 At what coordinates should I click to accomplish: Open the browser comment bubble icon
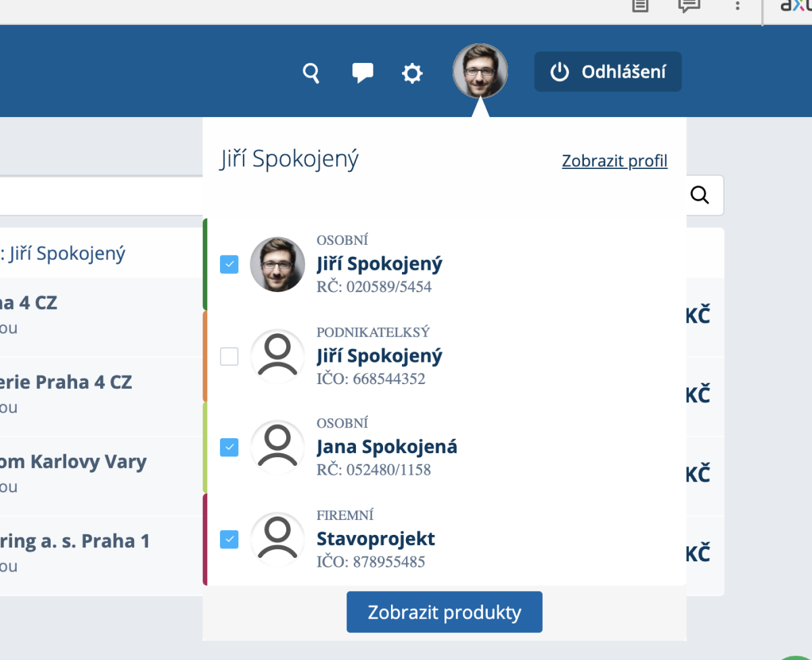click(x=688, y=5)
